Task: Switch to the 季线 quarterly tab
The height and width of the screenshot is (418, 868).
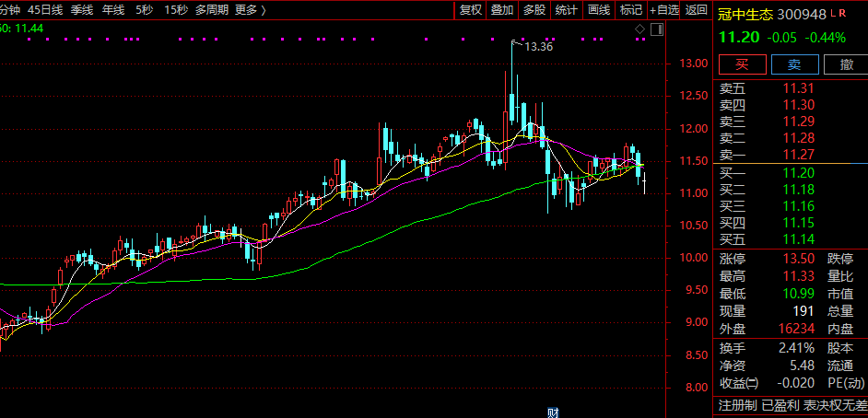Action: point(82,10)
